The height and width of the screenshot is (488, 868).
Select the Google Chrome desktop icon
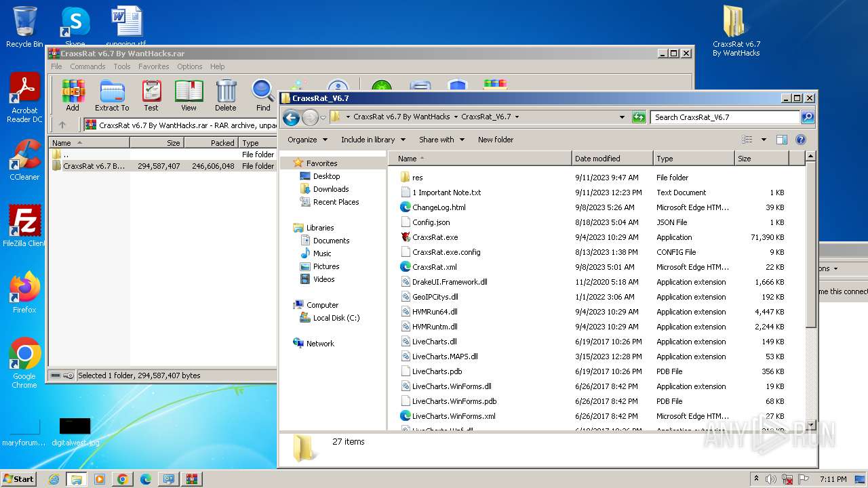(24, 363)
